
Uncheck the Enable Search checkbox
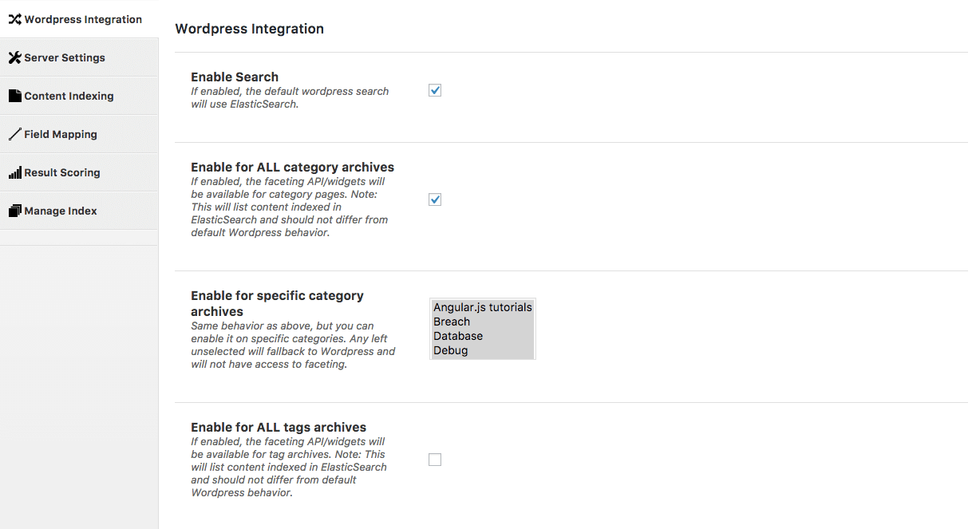pyautogui.click(x=435, y=90)
